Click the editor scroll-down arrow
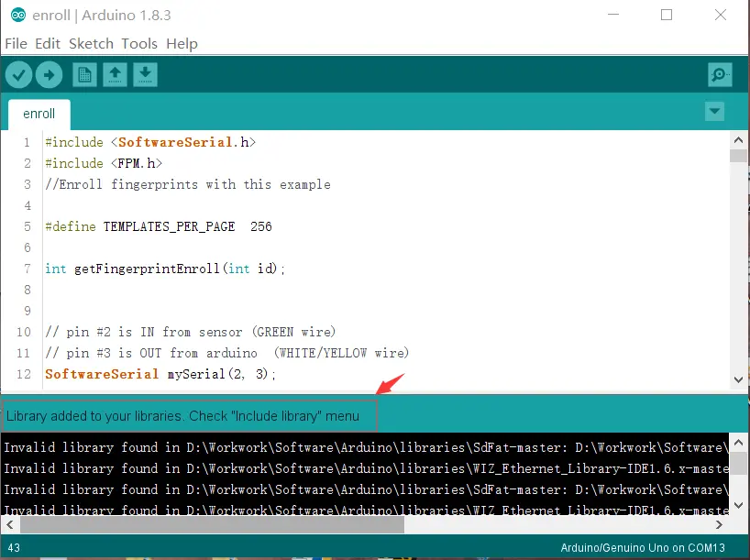The height and width of the screenshot is (560, 750). (x=738, y=379)
